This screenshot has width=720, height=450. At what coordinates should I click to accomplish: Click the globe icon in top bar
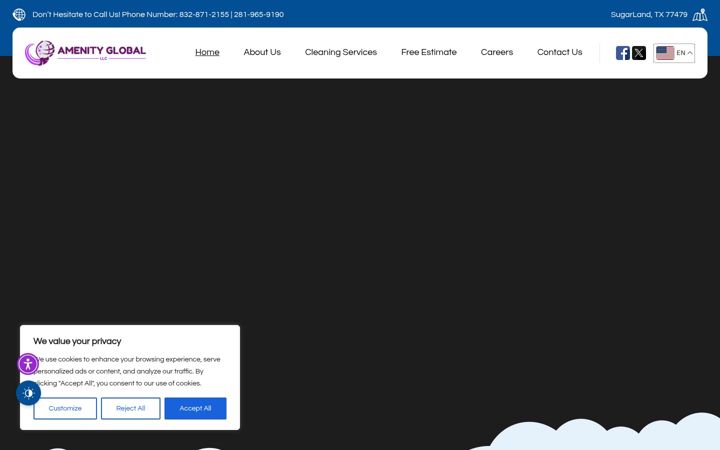(x=19, y=15)
